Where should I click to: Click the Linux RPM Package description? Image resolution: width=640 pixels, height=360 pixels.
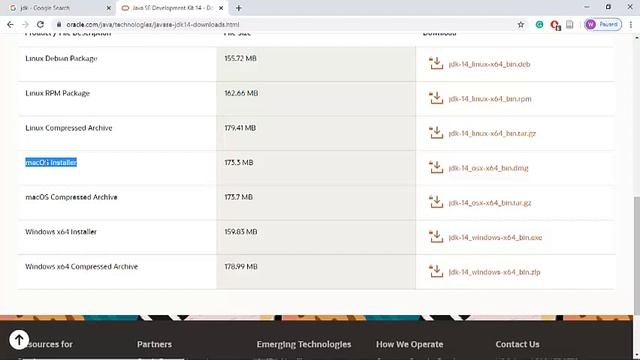[x=58, y=93]
